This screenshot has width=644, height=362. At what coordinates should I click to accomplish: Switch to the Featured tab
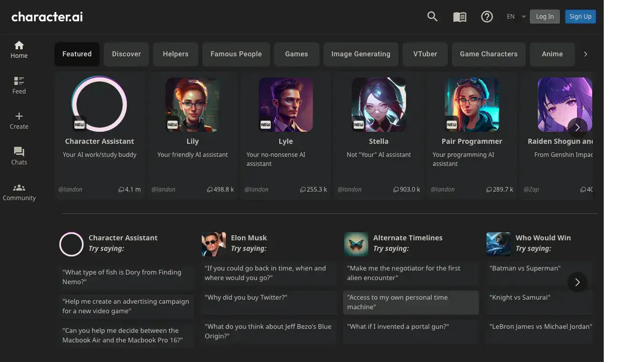point(76,54)
